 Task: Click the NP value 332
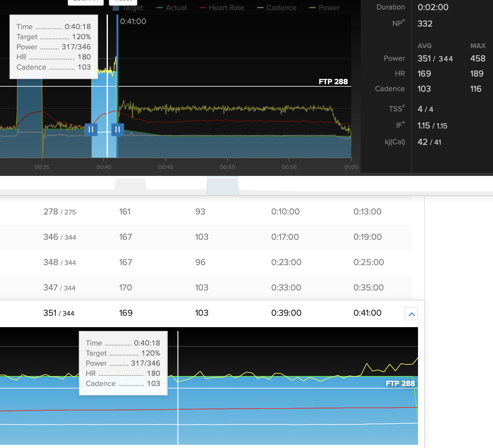tap(425, 24)
